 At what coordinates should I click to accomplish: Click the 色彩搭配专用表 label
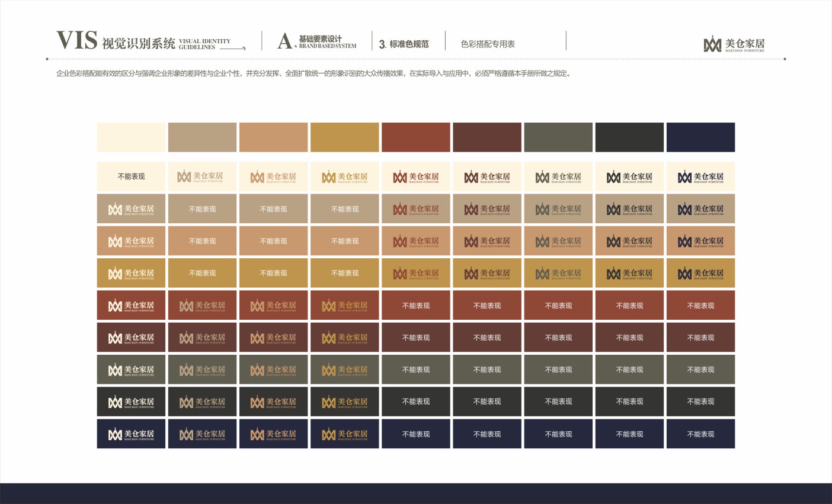click(x=488, y=44)
